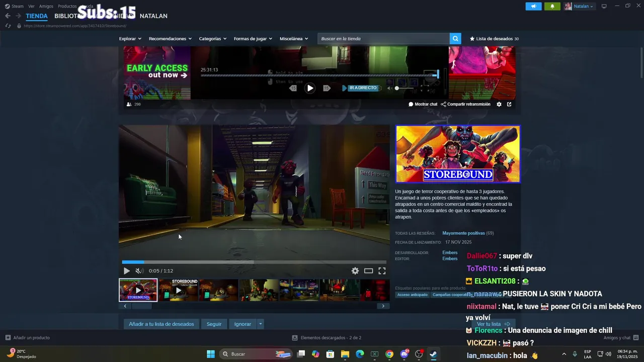The image size is (644, 362).
Task: Open Microsoft Edge from taskbar
Action: click(x=360, y=354)
